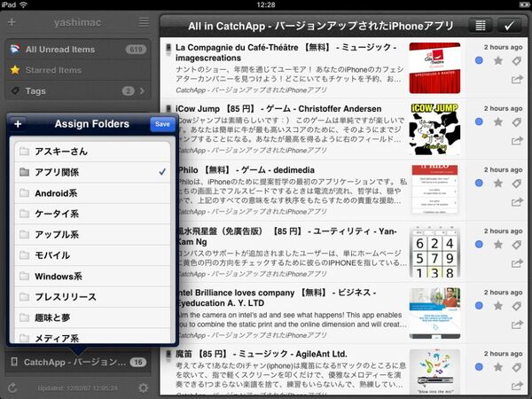532x399 pixels.
Task: Toggle unread dot on 魔笛 article
Action: 479,367
